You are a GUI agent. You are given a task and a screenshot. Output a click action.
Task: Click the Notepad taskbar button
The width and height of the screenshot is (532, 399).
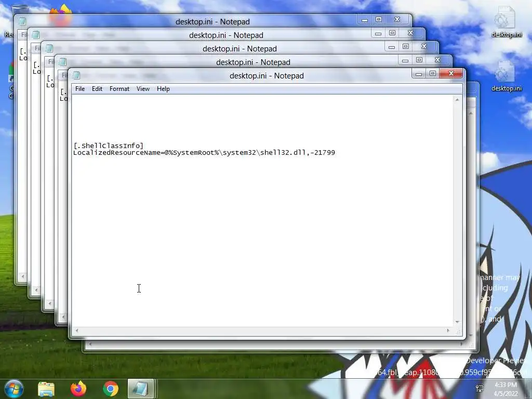click(141, 389)
